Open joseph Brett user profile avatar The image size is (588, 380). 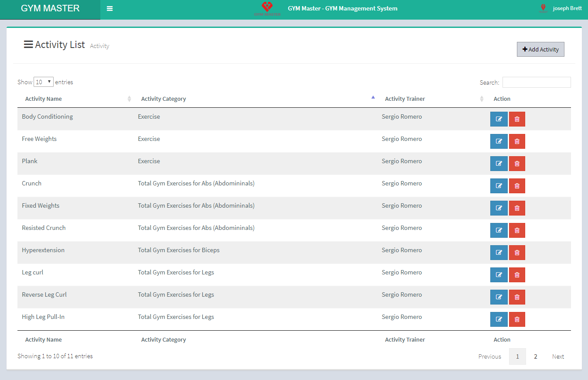point(543,8)
